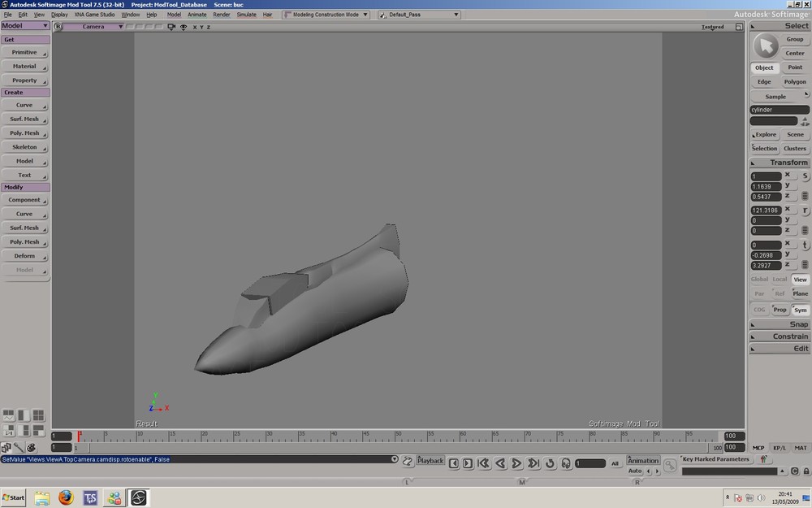
Task: Open the Render menu
Action: click(221, 15)
